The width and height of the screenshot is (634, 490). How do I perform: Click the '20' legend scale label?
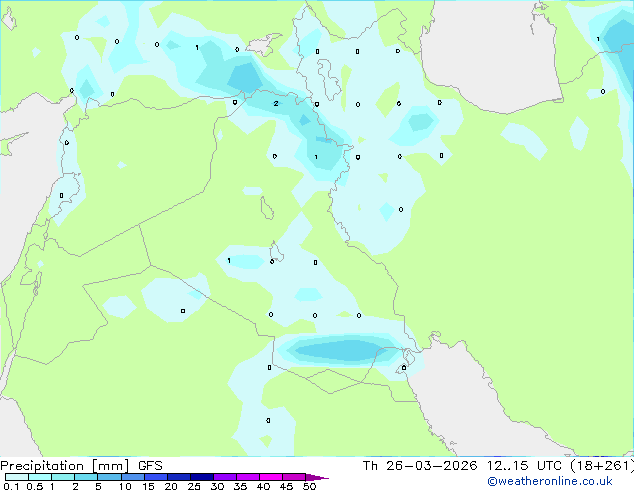point(171,486)
